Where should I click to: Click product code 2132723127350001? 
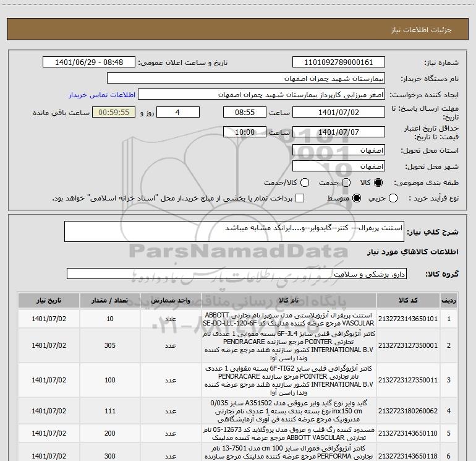point(408,345)
